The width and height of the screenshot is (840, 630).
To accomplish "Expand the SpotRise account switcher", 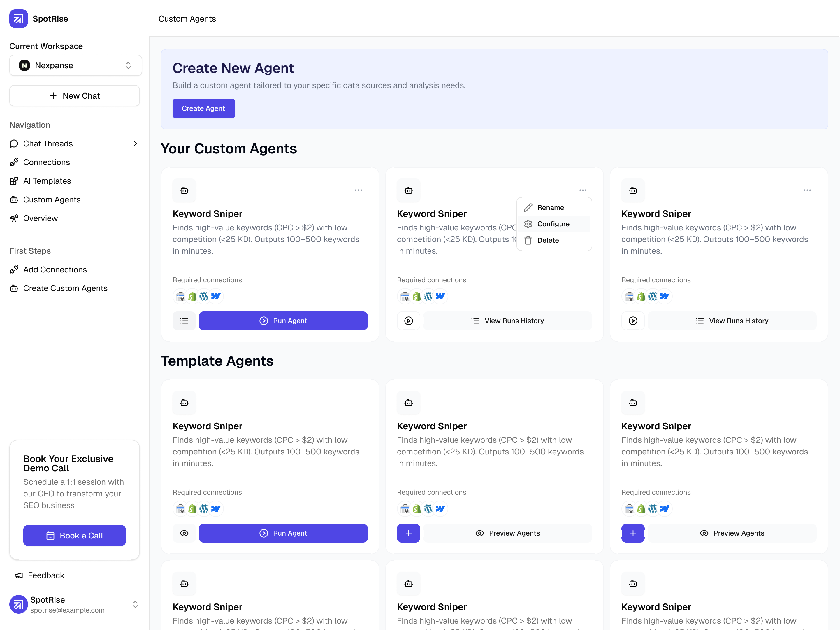I will click(x=135, y=604).
